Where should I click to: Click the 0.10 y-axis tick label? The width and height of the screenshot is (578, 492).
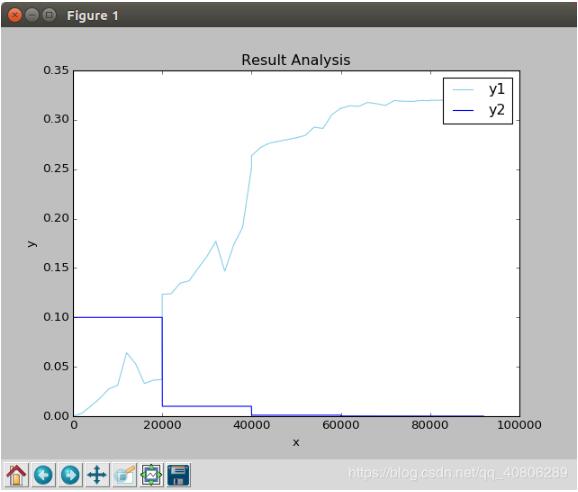pyautogui.click(x=56, y=317)
